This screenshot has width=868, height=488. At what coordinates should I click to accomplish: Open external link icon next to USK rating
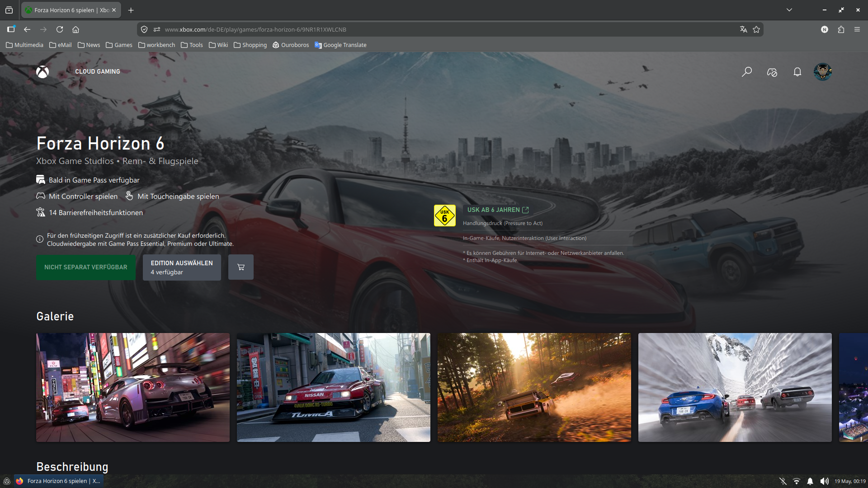tap(525, 210)
